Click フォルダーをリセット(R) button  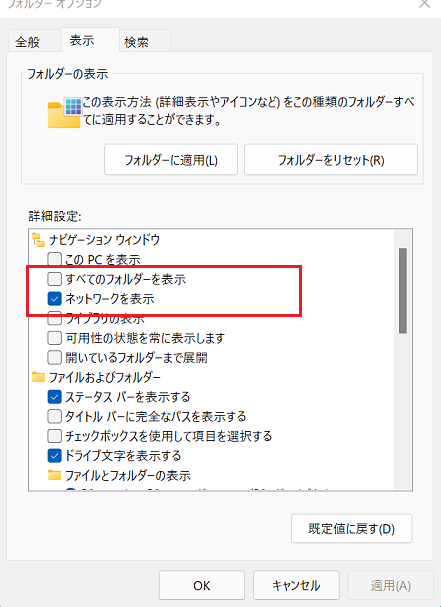[331, 160]
